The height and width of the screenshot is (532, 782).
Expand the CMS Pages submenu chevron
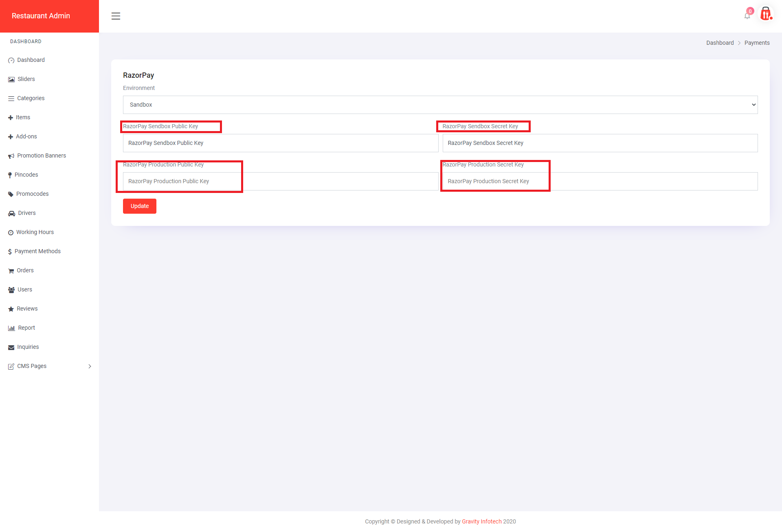point(90,366)
